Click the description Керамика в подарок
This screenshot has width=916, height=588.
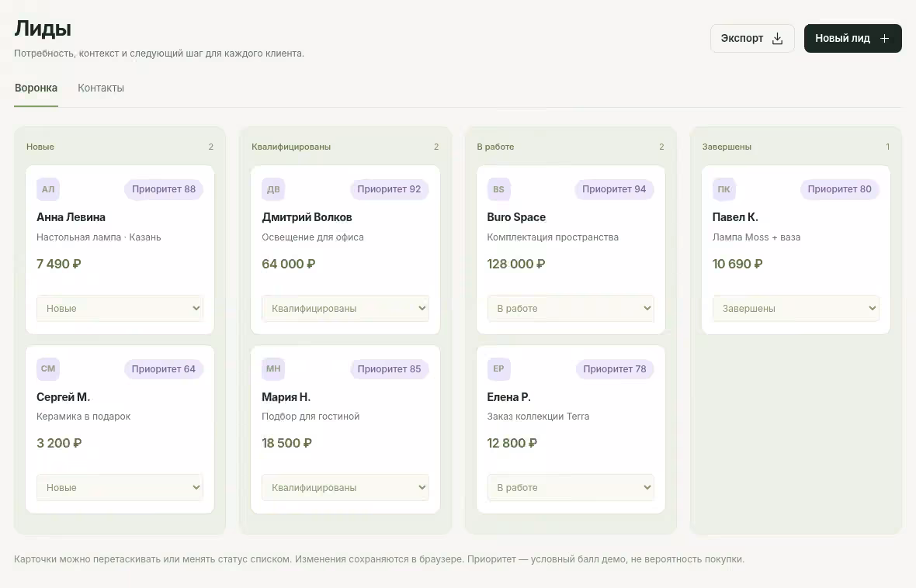pyautogui.click(x=84, y=417)
